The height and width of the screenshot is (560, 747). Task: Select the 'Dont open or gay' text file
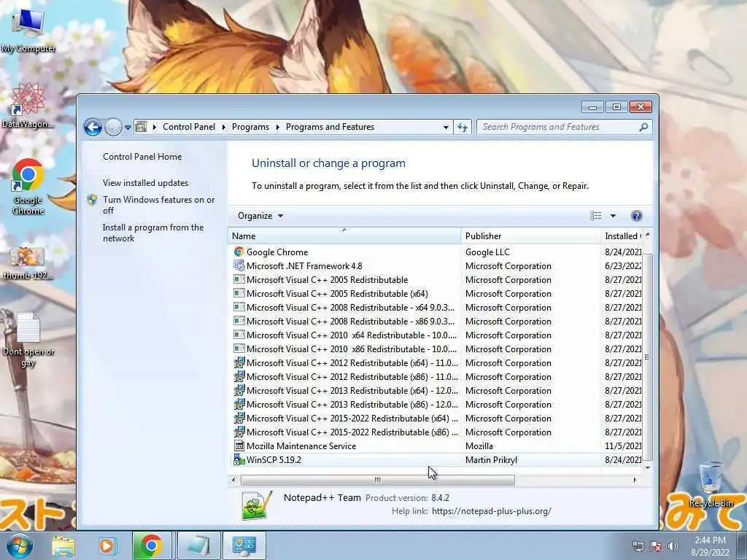(x=28, y=339)
